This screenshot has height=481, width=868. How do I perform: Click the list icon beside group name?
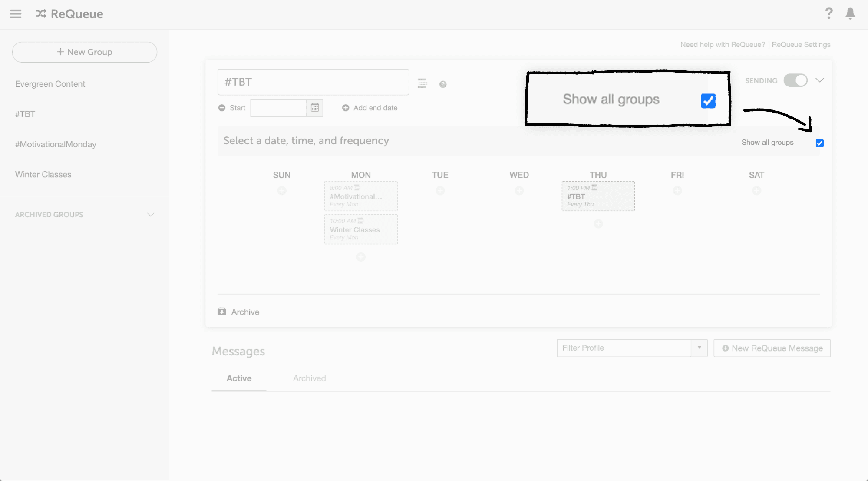click(422, 83)
